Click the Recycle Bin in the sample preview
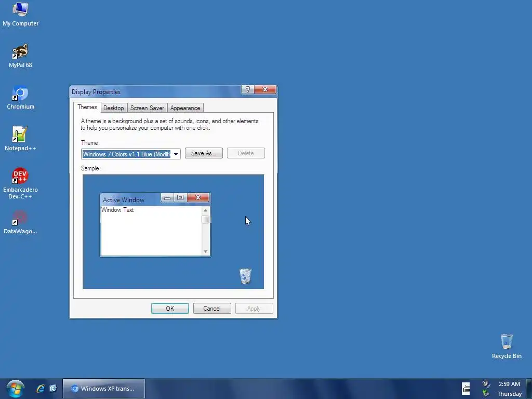The image size is (532, 399). (x=246, y=276)
